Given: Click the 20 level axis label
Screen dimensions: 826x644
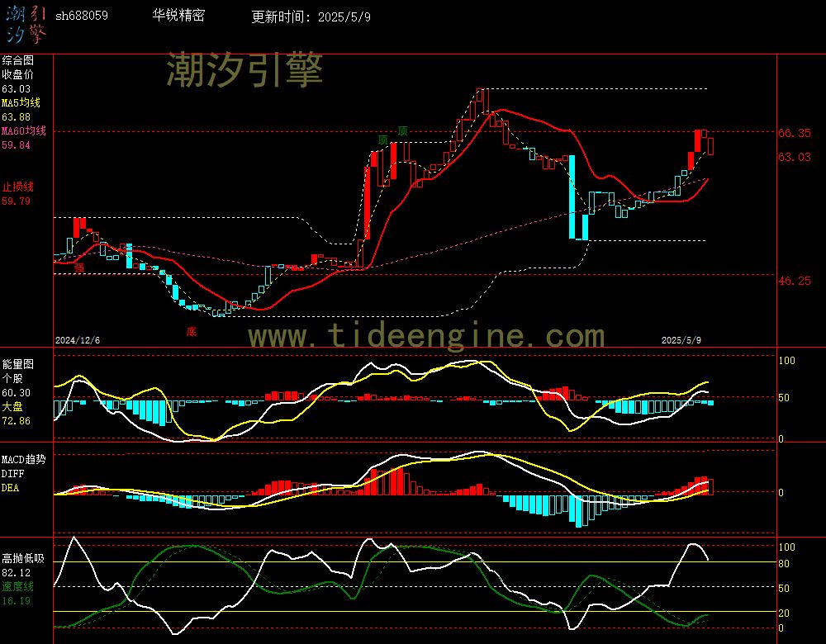Looking at the screenshot, I should coord(784,613).
